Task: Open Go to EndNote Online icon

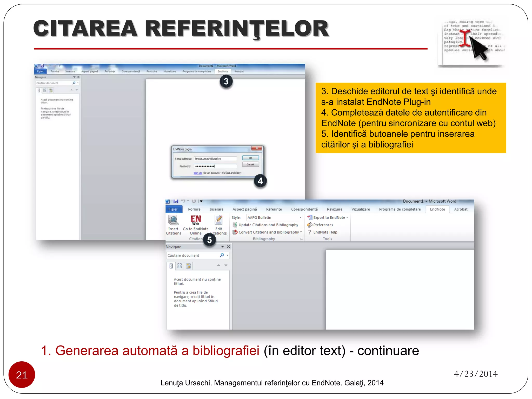Action: [196, 220]
